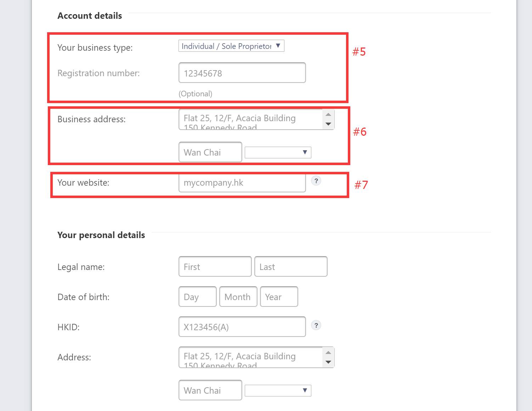Click the Day of birth field
Image resolution: width=532 pixels, height=411 pixels.
pos(198,297)
